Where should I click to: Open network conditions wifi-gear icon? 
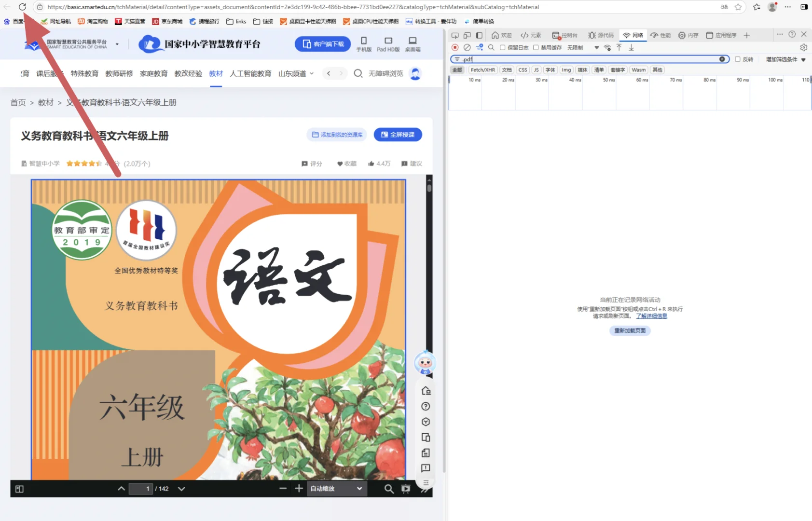click(607, 47)
